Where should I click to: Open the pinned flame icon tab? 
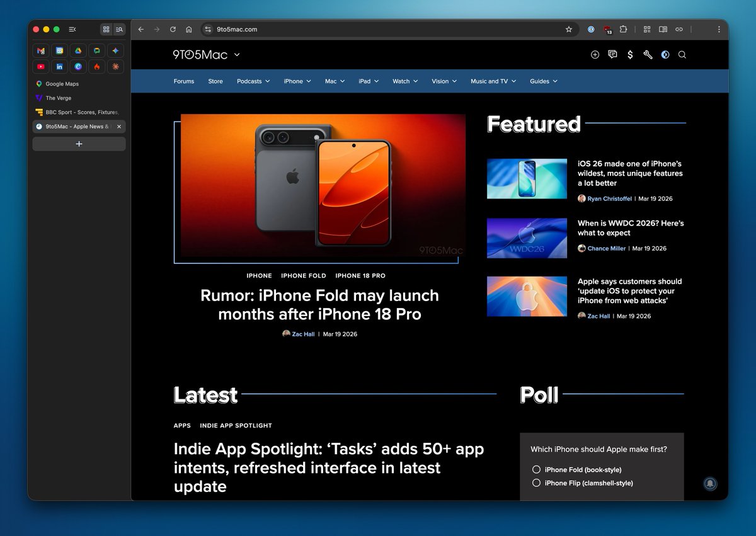point(96,66)
